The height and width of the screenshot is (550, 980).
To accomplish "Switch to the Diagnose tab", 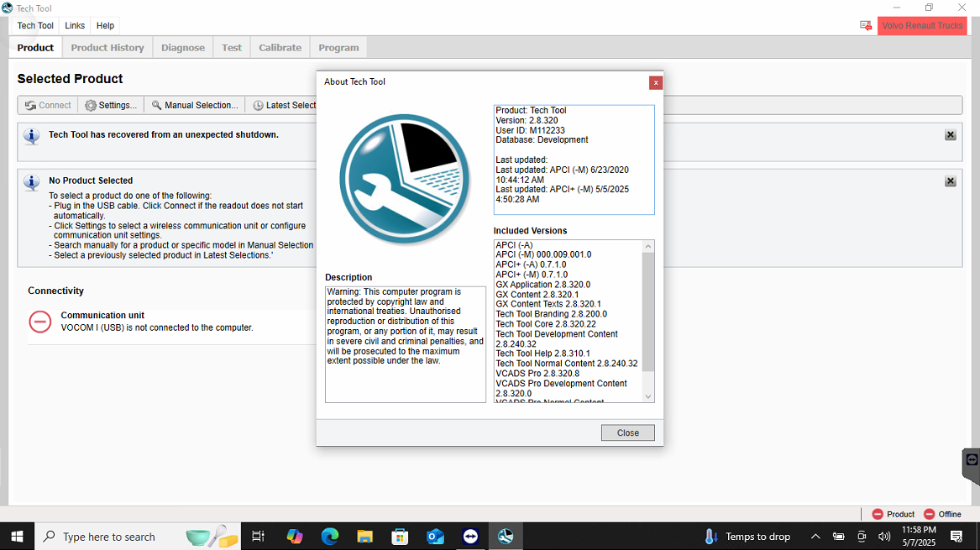I will click(183, 48).
